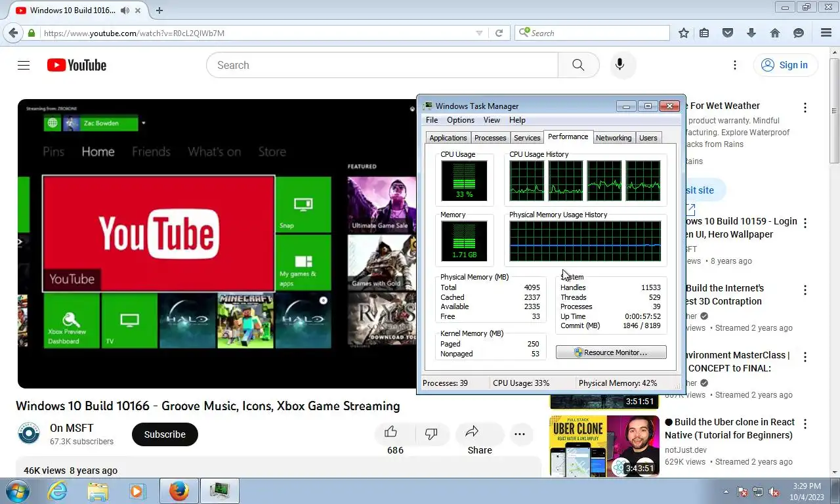
Task: Open Windows Explorer folder in taskbar
Action: pyautogui.click(x=98, y=491)
